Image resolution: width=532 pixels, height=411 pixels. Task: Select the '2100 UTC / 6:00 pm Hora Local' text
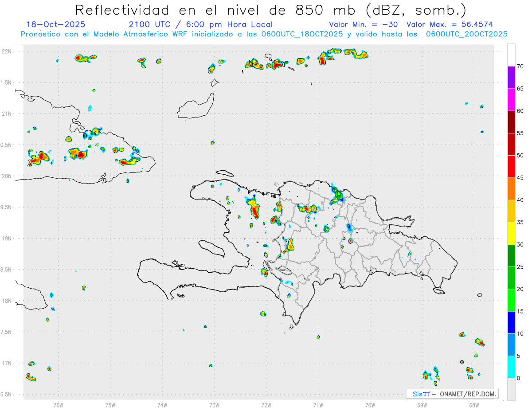201,24
